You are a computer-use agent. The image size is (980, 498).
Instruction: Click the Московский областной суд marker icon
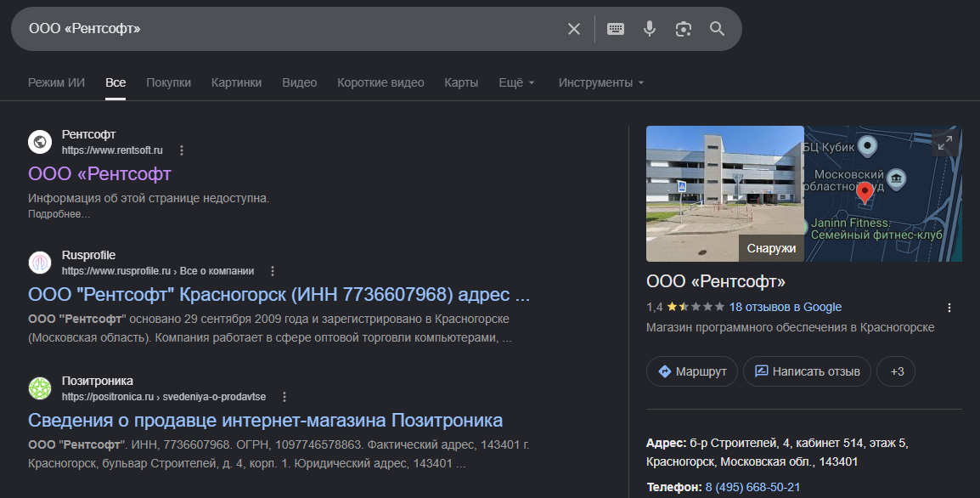pyautogui.click(x=896, y=179)
